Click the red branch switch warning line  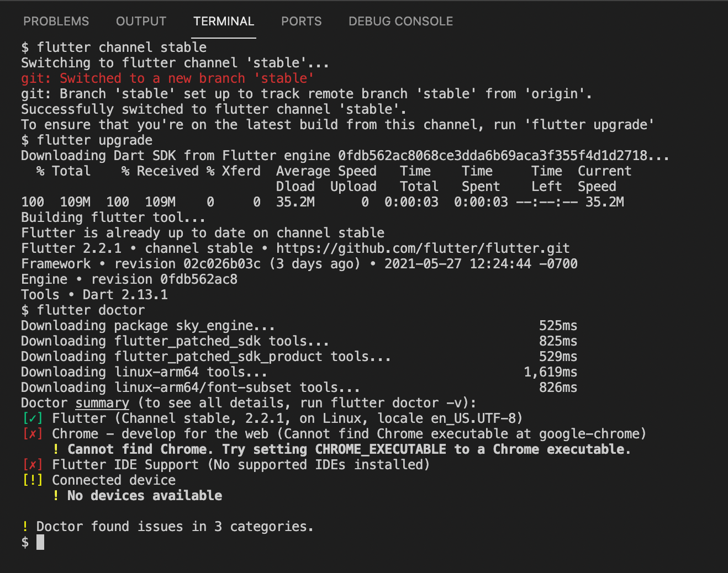pyautogui.click(x=166, y=78)
